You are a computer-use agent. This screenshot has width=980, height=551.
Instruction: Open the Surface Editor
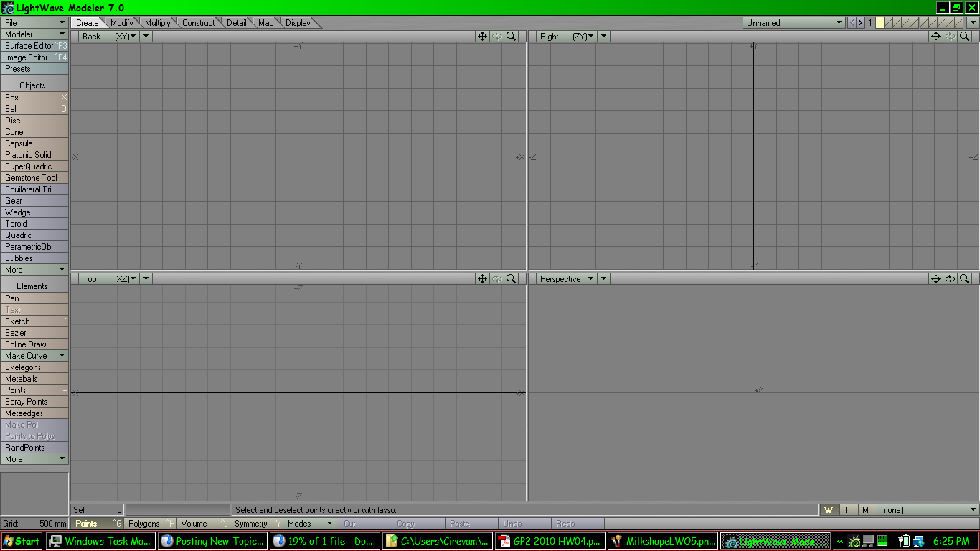click(34, 46)
